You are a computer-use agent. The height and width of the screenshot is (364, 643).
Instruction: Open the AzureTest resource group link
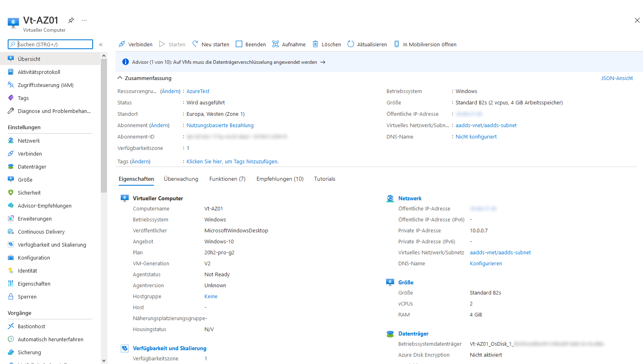[x=198, y=91]
